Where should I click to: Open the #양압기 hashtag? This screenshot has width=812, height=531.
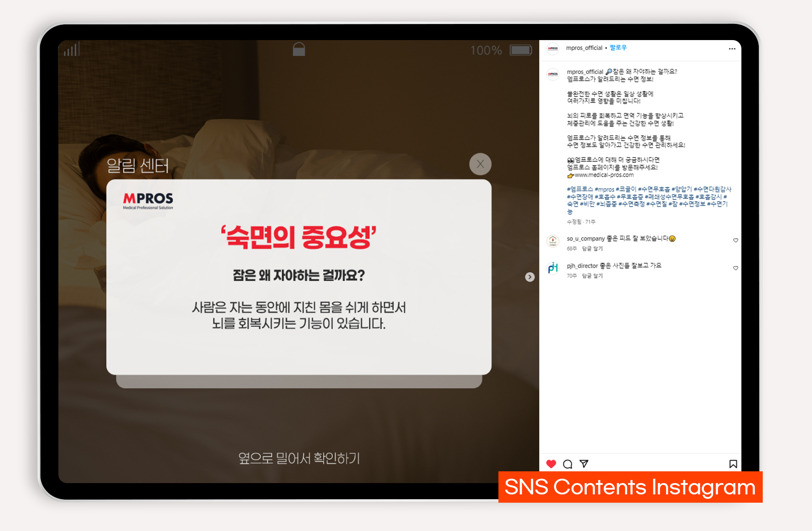point(681,189)
